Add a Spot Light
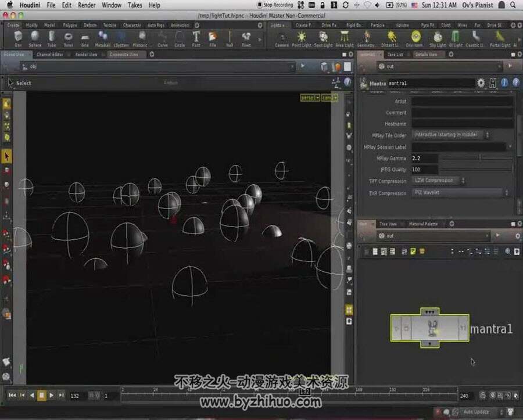Screen dimensions: 523x420 (x=323, y=40)
